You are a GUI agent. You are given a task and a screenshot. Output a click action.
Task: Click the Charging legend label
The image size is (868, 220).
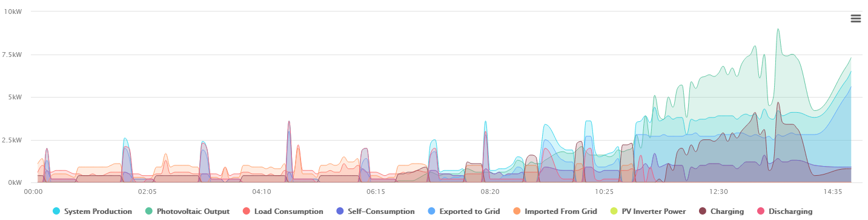click(x=727, y=212)
